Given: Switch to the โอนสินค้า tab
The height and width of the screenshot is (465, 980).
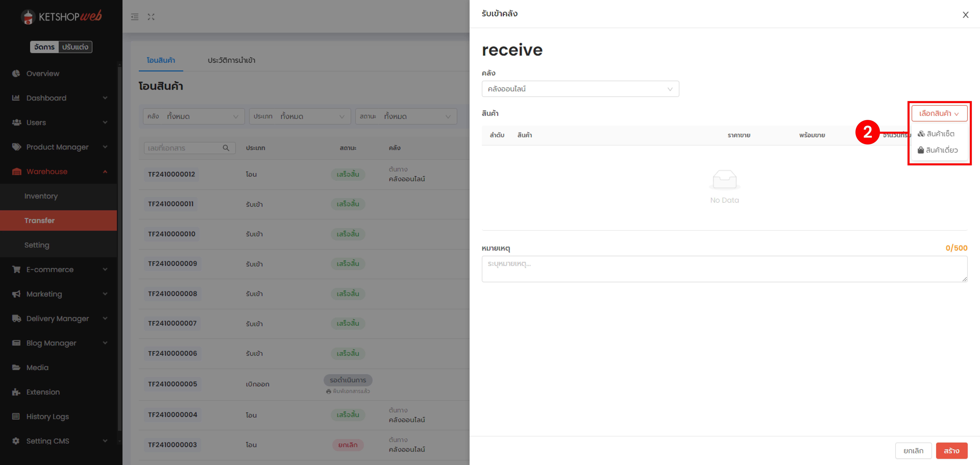Looking at the screenshot, I should 161,60.
